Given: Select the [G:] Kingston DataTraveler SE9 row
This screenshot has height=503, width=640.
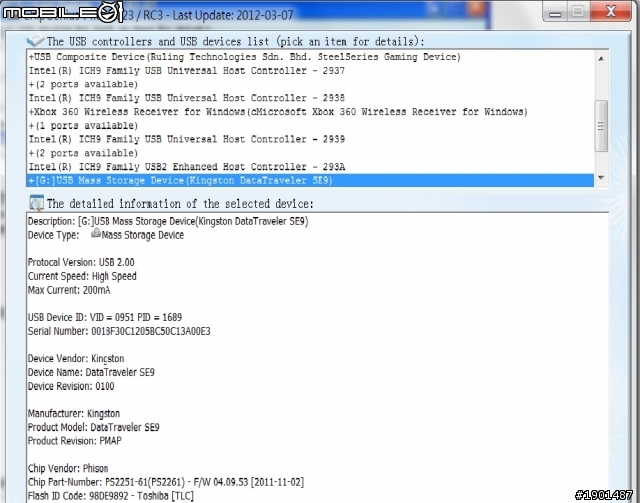Looking at the screenshot, I should tap(310, 180).
